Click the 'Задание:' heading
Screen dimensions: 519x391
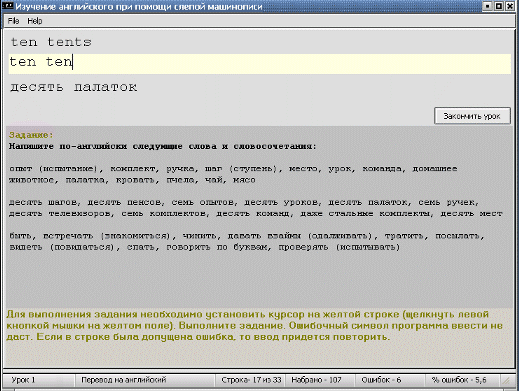pyautogui.click(x=31, y=135)
